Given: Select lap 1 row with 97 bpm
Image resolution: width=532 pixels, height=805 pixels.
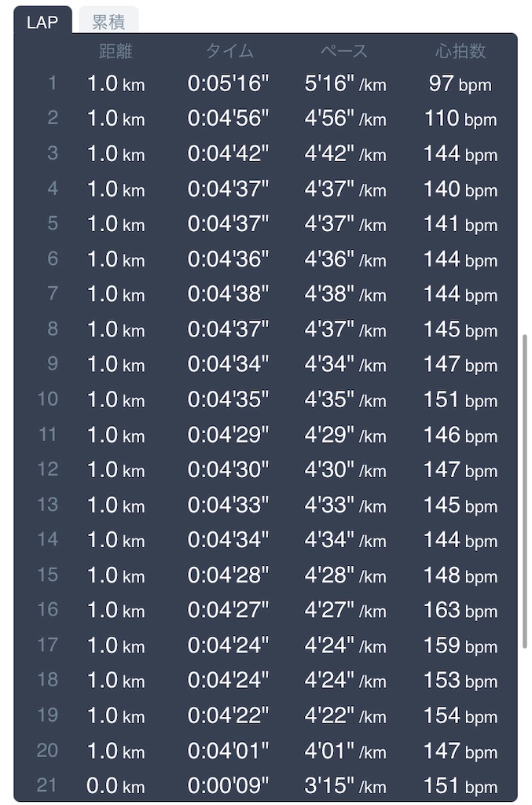Looking at the screenshot, I should [x=266, y=83].
